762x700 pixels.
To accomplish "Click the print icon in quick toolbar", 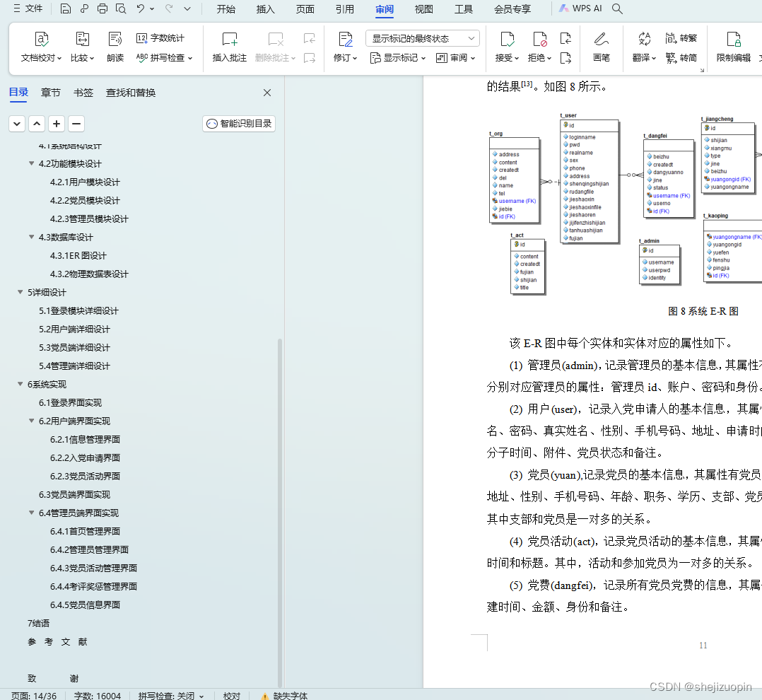I will (x=102, y=8).
